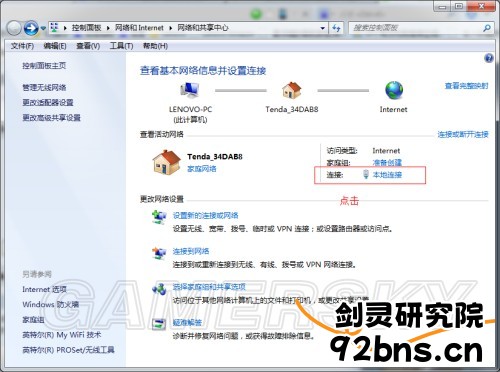Click the Tenda_34DAB8 house icon in network map
Image resolution: width=500 pixels, height=372 pixels.
[292, 90]
